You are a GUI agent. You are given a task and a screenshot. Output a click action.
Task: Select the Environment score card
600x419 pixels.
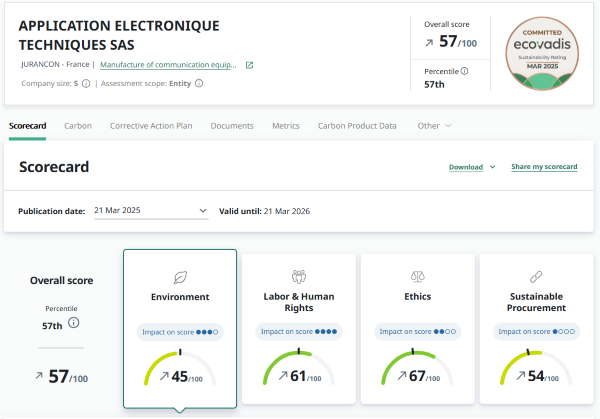[180, 329]
